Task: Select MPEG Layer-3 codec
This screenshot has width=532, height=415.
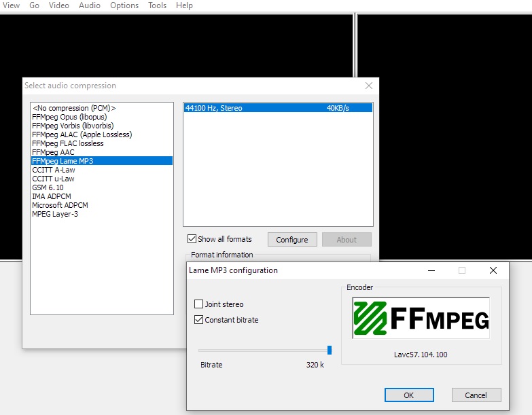Action: (x=102, y=213)
